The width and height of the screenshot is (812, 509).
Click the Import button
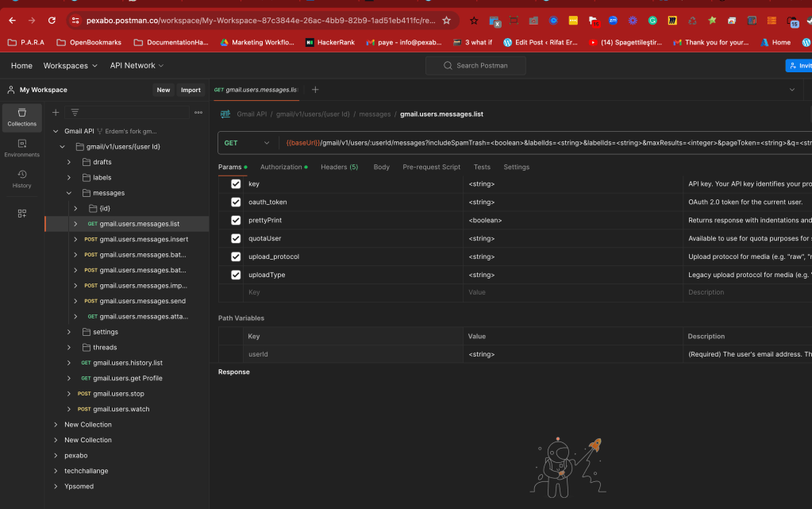[x=190, y=90]
